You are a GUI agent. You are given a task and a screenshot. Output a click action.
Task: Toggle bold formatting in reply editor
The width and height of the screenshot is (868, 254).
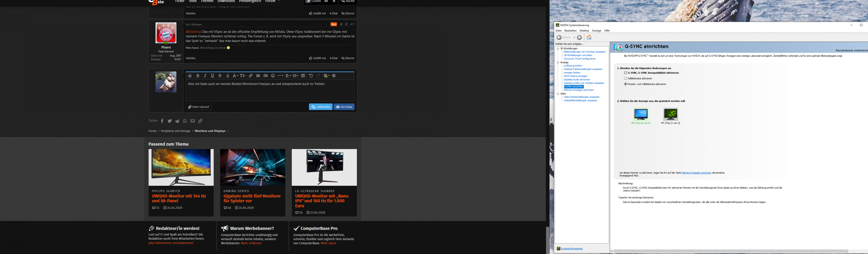pyautogui.click(x=198, y=76)
